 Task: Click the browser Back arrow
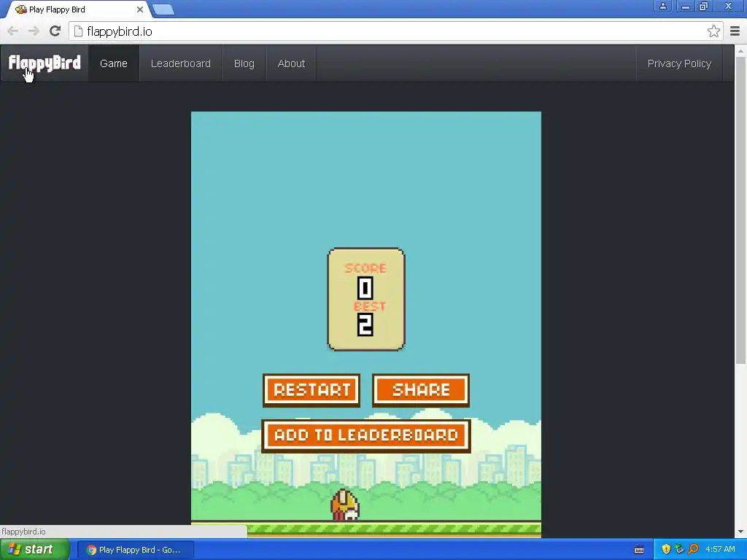(13, 31)
